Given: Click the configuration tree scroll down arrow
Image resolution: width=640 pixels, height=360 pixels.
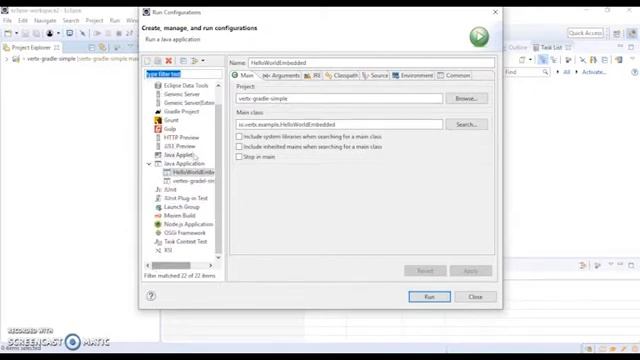Looking at the screenshot, I should pyautogui.click(x=218, y=257).
